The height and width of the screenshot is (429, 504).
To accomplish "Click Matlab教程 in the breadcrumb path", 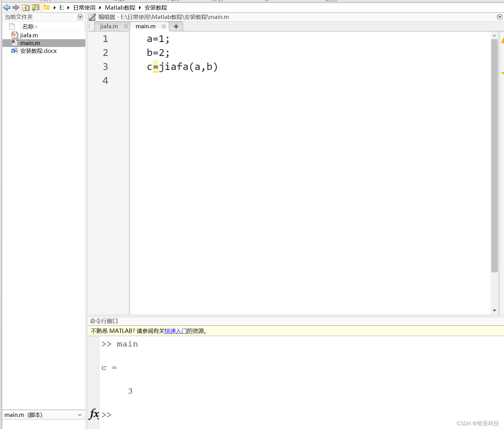I will click(120, 7).
